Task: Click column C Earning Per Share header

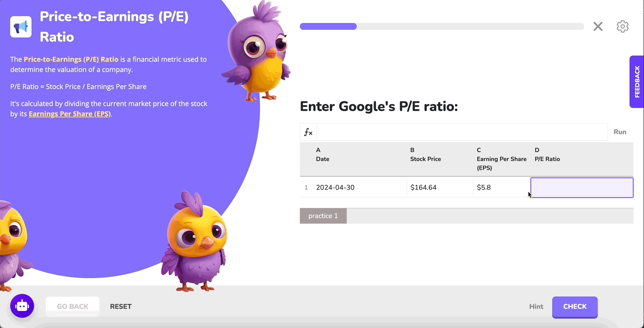Action: (502, 159)
